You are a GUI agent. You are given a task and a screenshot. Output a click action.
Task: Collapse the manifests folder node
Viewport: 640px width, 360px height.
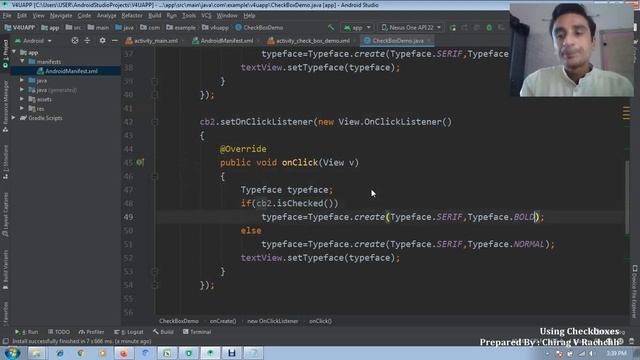point(22,62)
